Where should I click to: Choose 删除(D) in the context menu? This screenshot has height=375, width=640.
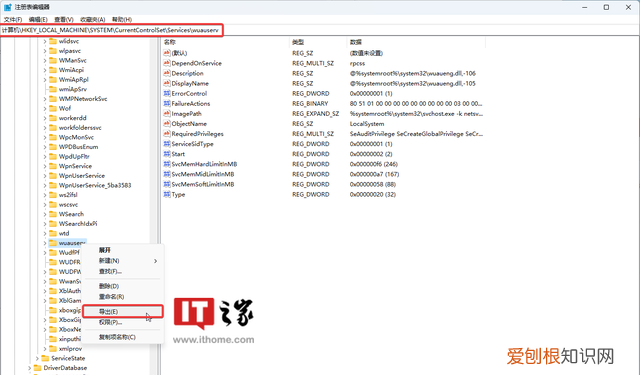pyautogui.click(x=109, y=286)
